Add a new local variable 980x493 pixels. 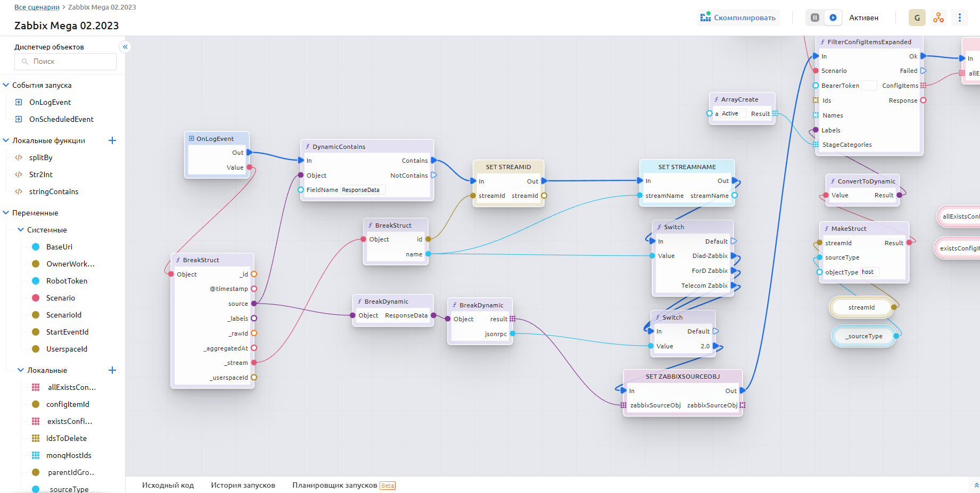coord(112,370)
